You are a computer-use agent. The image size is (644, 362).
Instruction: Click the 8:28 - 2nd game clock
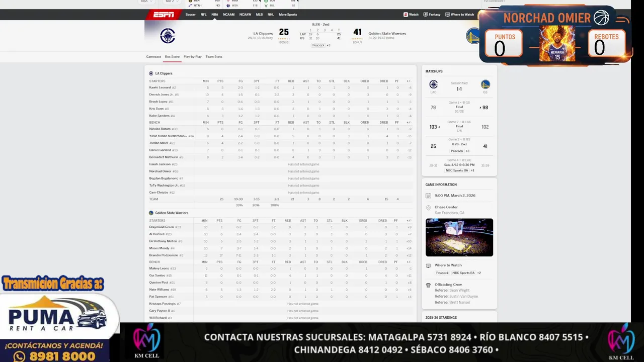click(x=320, y=24)
